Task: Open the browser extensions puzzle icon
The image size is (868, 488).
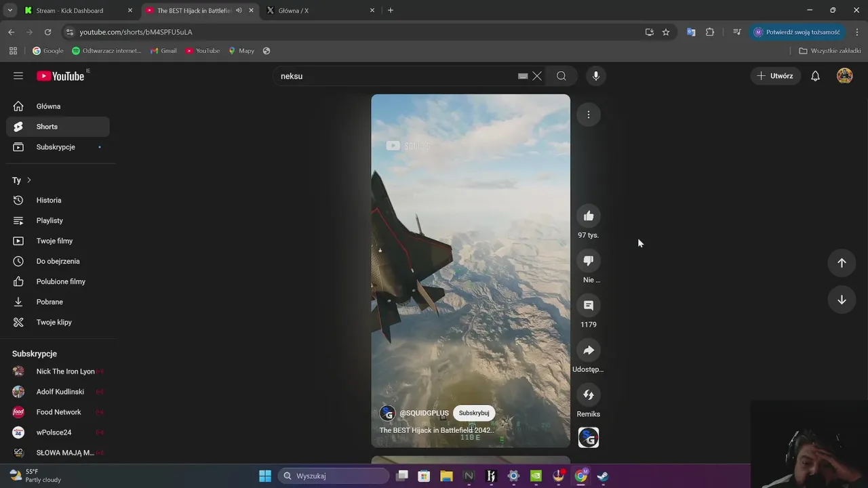Action: point(710,32)
